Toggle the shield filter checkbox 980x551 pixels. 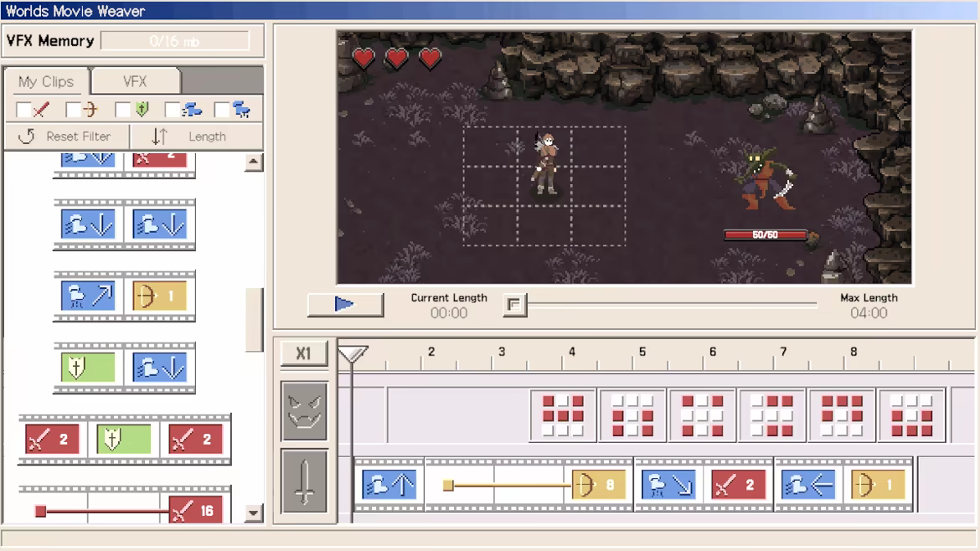click(123, 110)
